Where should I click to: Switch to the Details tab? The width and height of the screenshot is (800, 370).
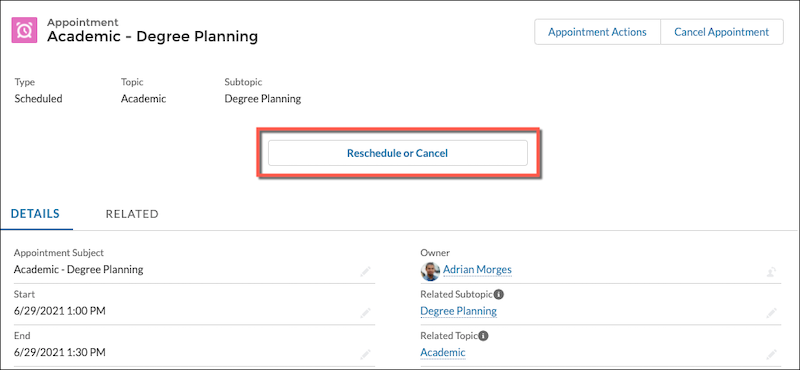click(35, 214)
